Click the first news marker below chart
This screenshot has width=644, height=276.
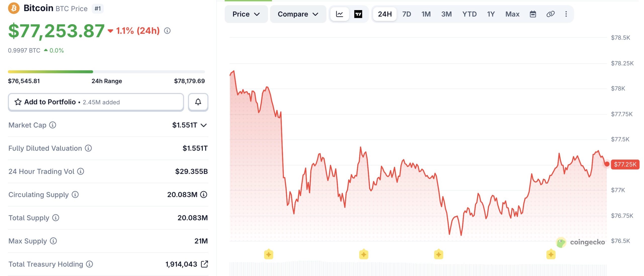tap(269, 254)
